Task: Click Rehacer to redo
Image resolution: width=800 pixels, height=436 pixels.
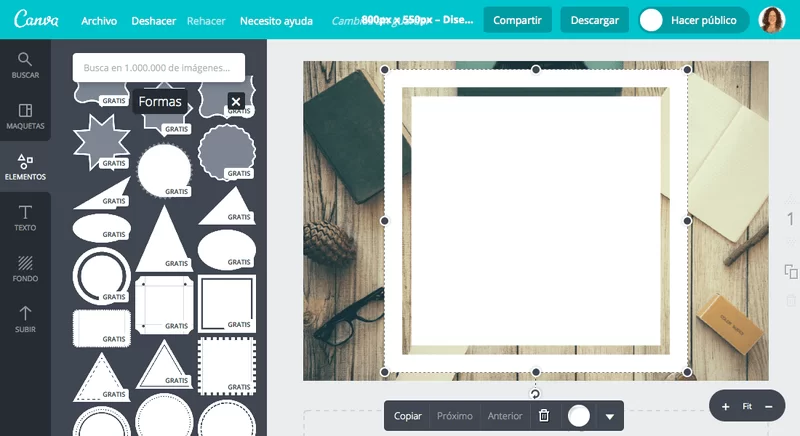Action: point(206,21)
